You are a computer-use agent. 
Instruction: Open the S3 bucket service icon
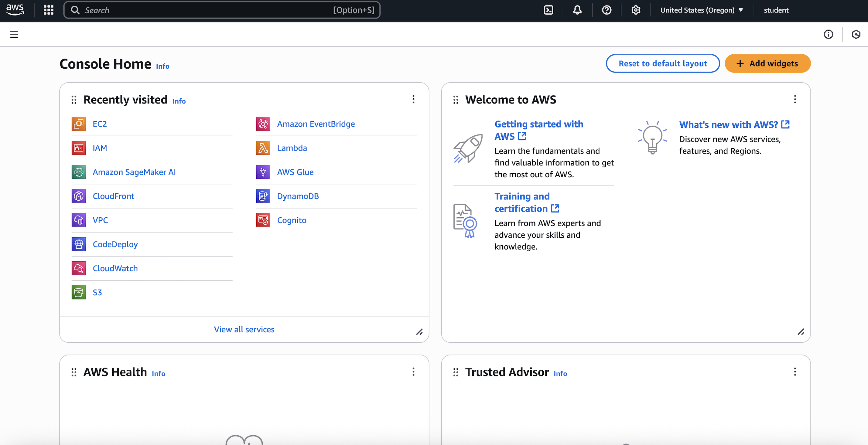click(79, 292)
